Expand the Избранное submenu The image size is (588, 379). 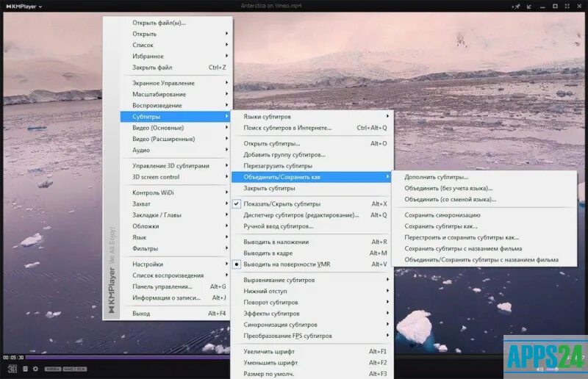176,57
